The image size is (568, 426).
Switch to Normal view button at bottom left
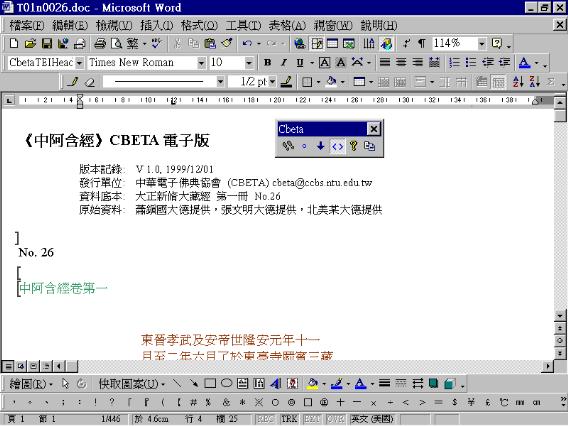[8, 366]
